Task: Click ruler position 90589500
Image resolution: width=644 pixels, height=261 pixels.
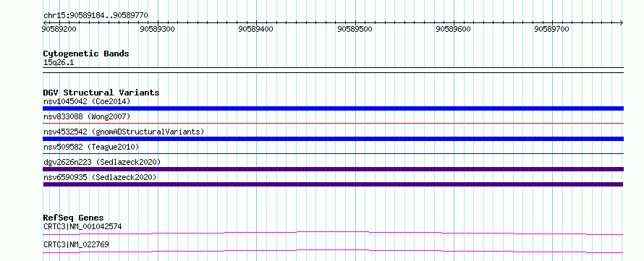Action: pos(355,30)
